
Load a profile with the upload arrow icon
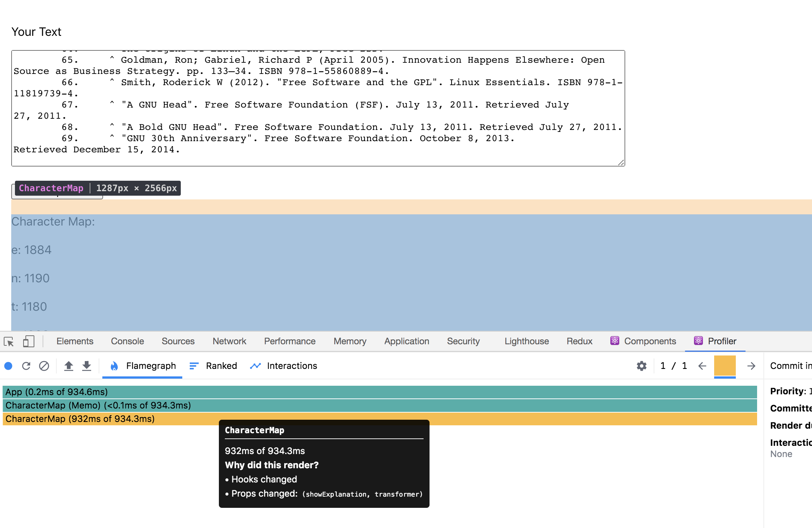tap(68, 366)
